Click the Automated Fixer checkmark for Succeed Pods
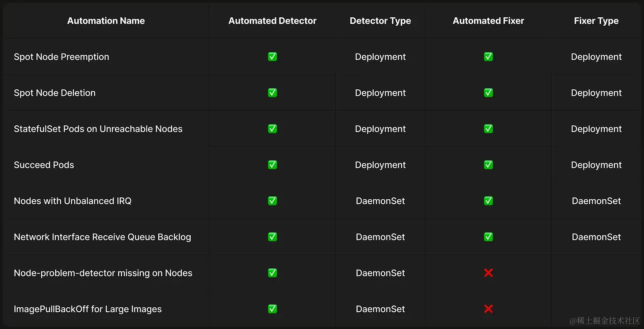This screenshot has width=644, height=329. pos(488,165)
